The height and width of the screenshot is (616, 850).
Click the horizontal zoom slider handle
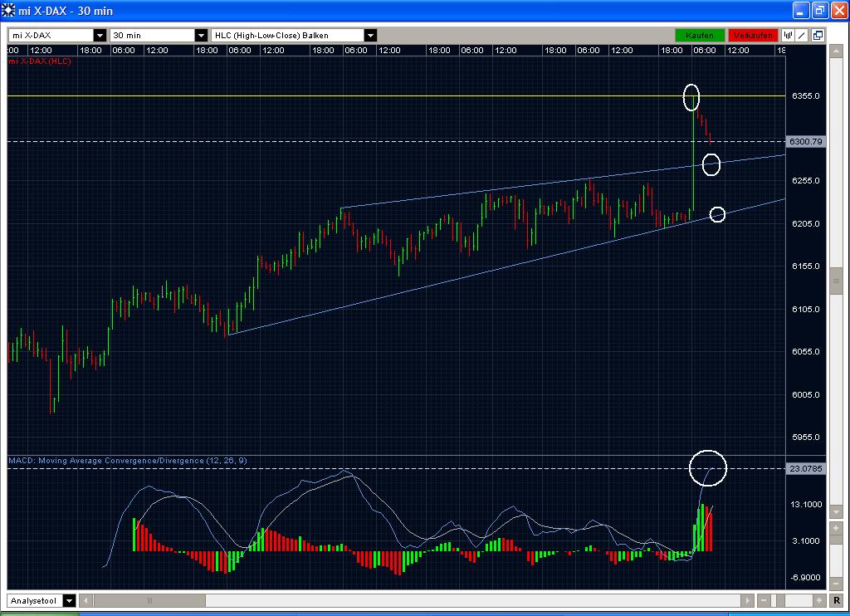tap(780, 600)
